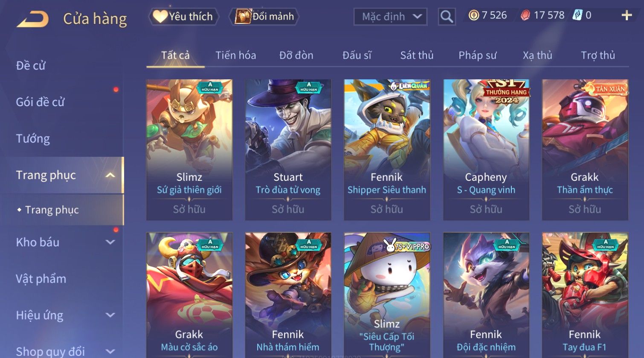The height and width of the screenshot is (358, 644).
Task: Tap the plus icon to add currency
Action: 627,16
